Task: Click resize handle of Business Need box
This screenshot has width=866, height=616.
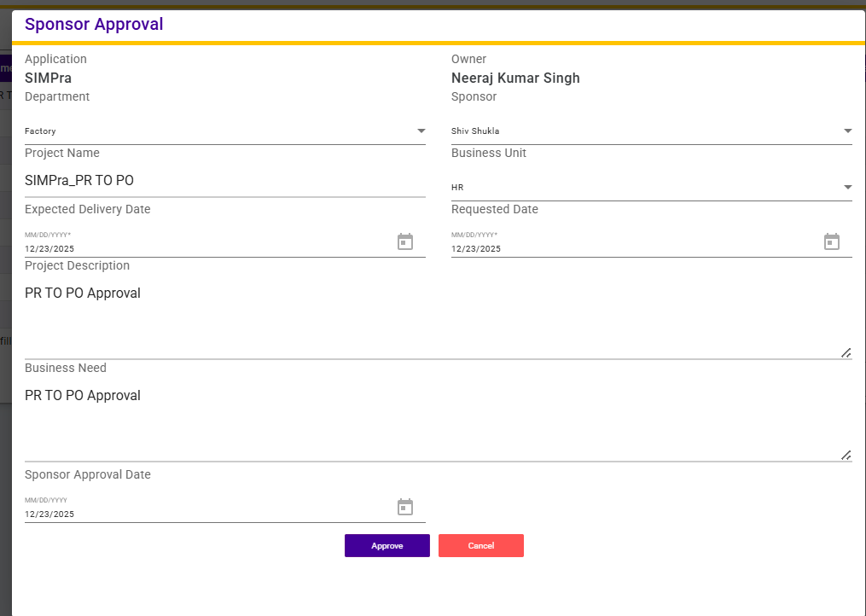Action: 846,455
